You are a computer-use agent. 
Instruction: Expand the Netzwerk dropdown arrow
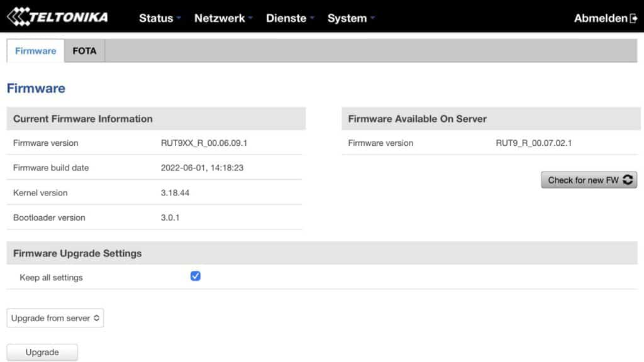(x=249, y=19)
